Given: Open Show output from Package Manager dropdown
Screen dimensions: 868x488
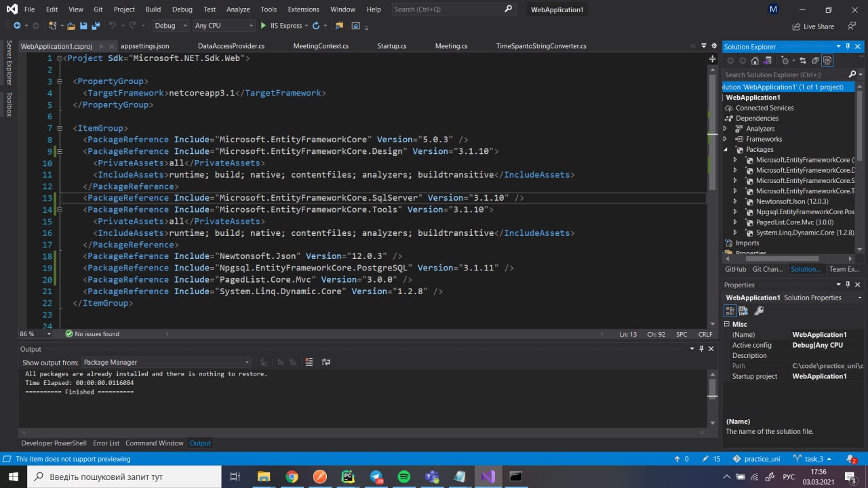Looking at the screenshot, I should click(x=166, y=363).
